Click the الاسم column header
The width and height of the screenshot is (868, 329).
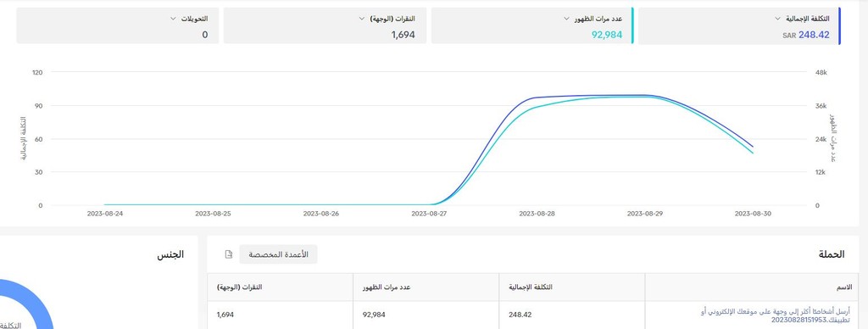[844, 287]
